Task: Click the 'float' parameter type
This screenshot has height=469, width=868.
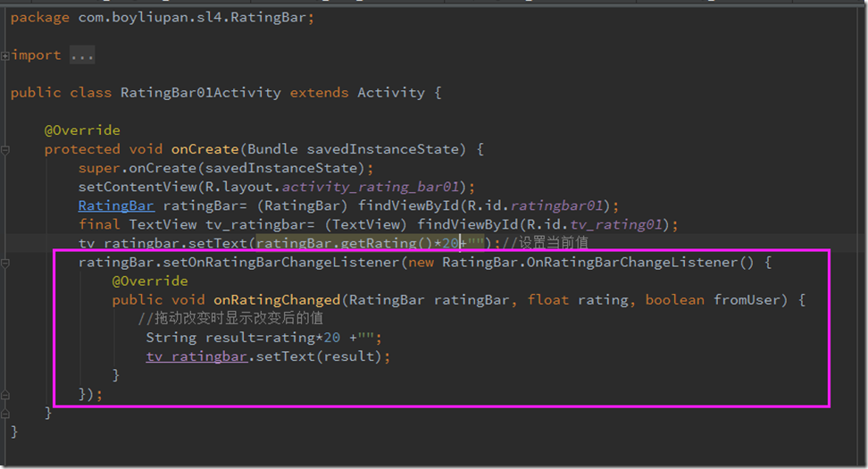Action: click(548, 300)
